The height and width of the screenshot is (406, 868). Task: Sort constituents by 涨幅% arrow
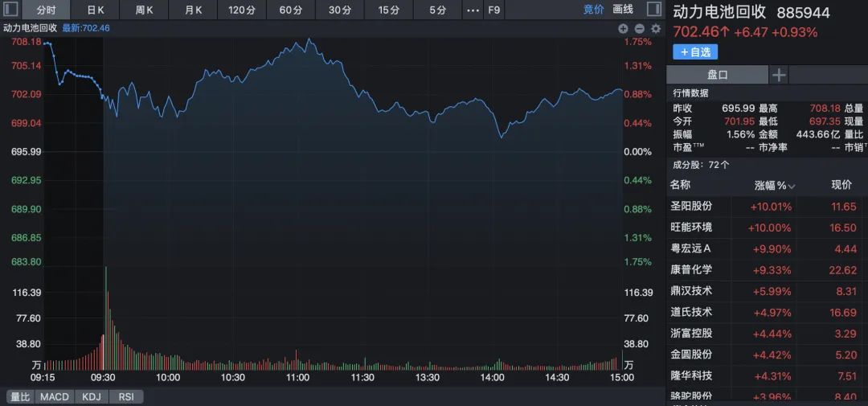791,186
